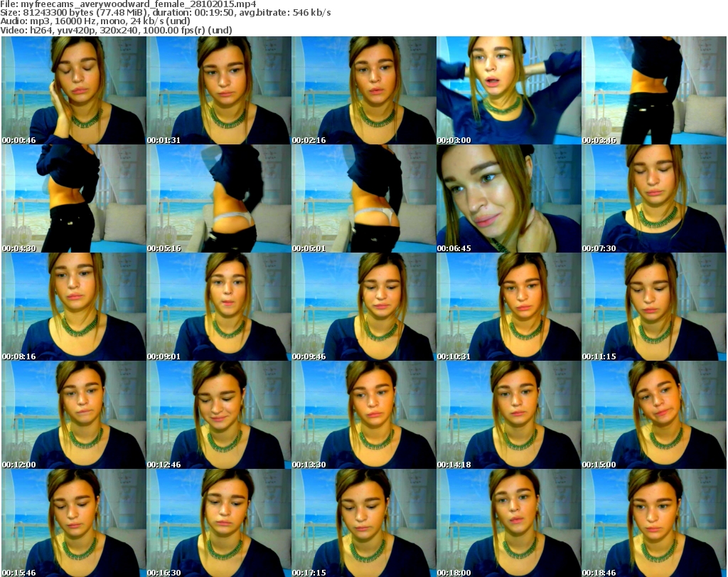Open the thumbnail stamped 00:13:30
The image size is (728, 577).
click(x=363, y=415)
